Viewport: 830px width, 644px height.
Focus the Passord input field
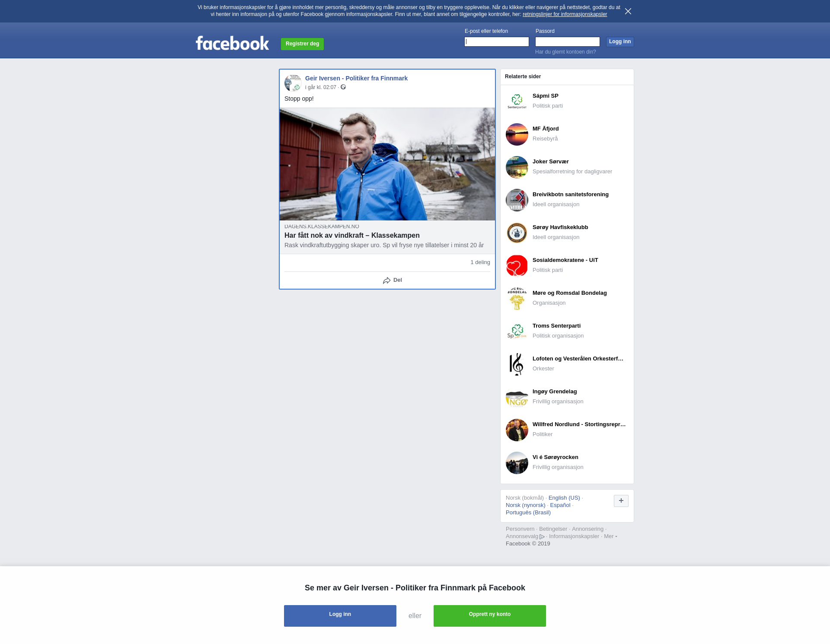coord(568,41)
